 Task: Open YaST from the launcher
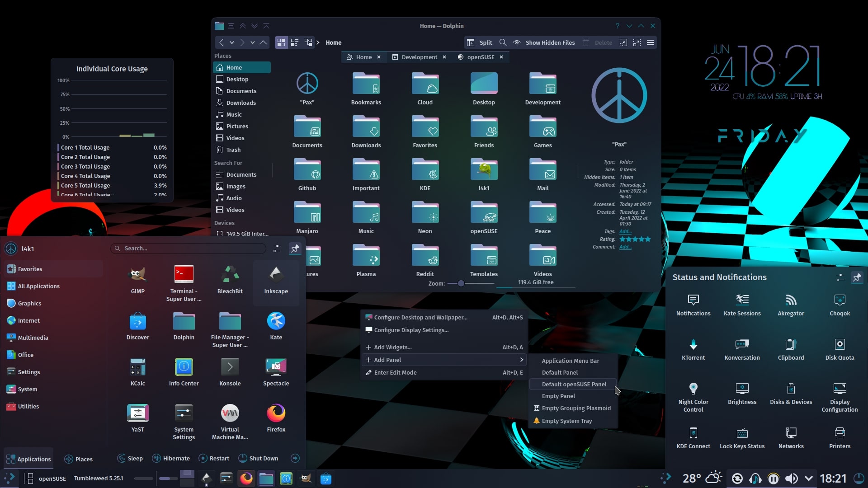tap(138, 418)
